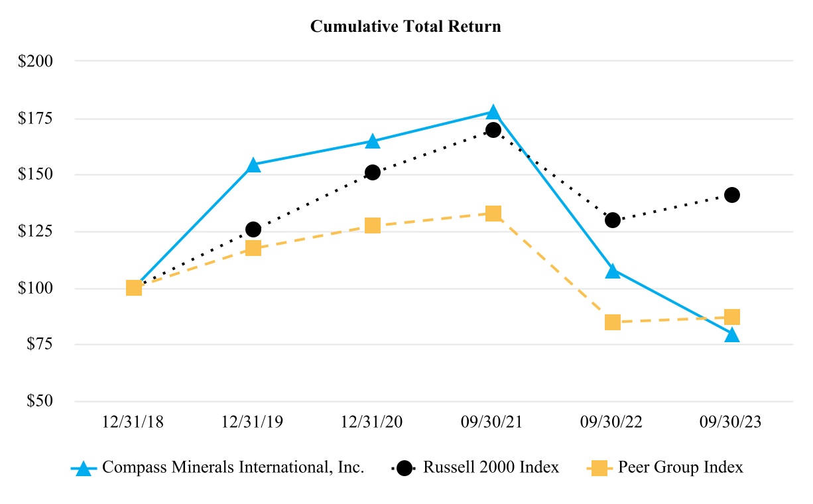Click the Russell 2000 circle marker at 09/30/22
This screenshot has width=813, height=504.
[x=613, y=220]
